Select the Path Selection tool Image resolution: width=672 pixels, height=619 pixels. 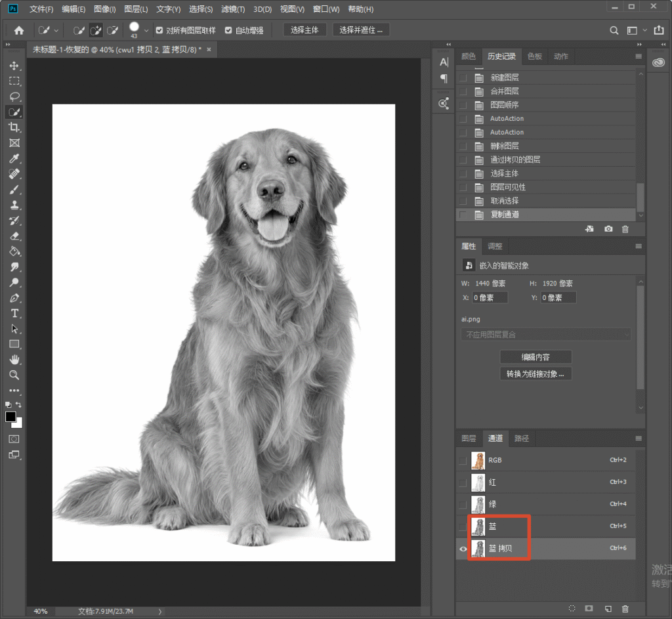click(x=14, y=329)
